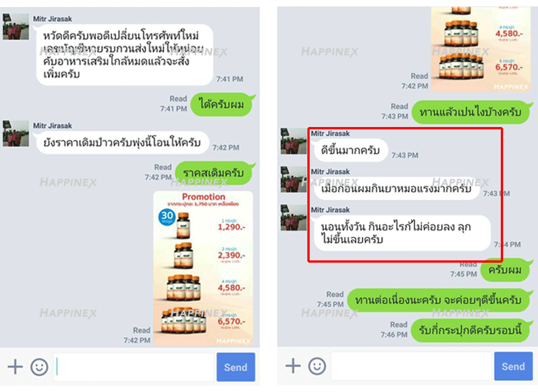
Task: Click the plus attachment icon in left chat
Action: pos(15,367)
